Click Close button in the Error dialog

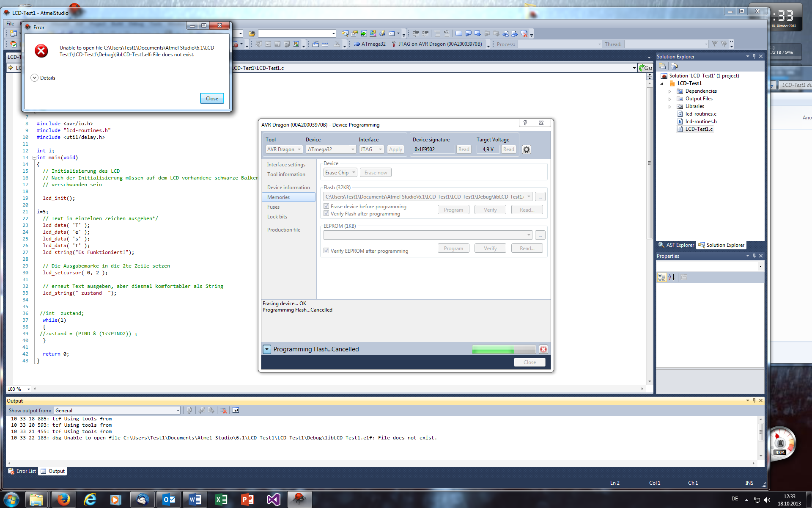coord(212,99)
